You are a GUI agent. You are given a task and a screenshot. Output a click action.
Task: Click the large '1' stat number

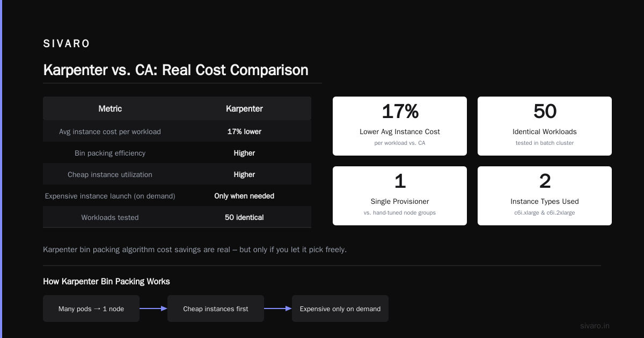pyautogui.click(x=400, y=181)
